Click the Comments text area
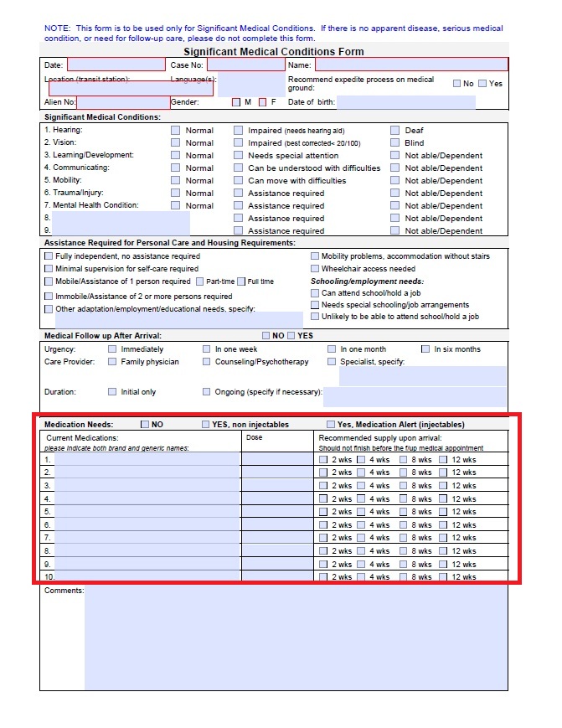 pyautogui.click(x=296, y=637)
